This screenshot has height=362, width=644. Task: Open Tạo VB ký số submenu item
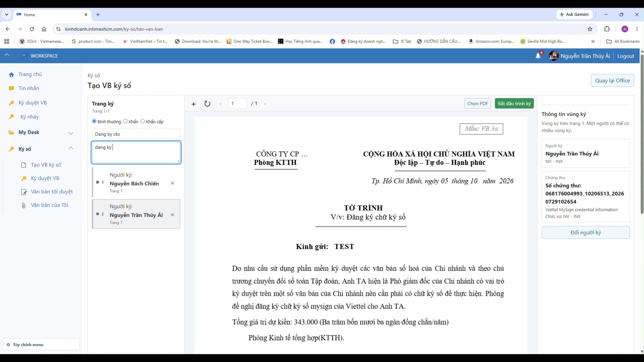(46, 165)
